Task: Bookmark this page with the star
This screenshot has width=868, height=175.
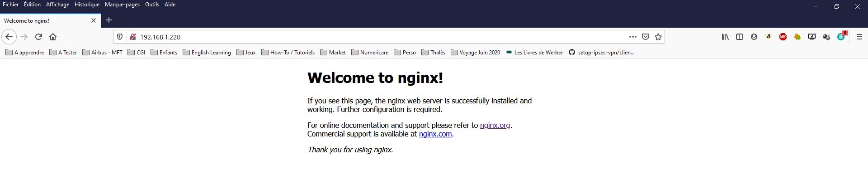Action: point(658,37)
